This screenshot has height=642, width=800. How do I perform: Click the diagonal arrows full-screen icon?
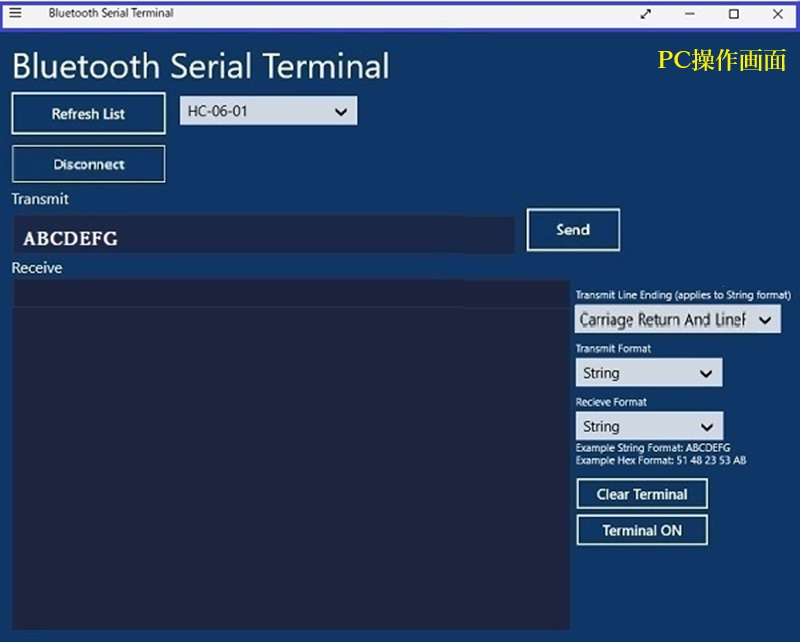tap(646, 14)
